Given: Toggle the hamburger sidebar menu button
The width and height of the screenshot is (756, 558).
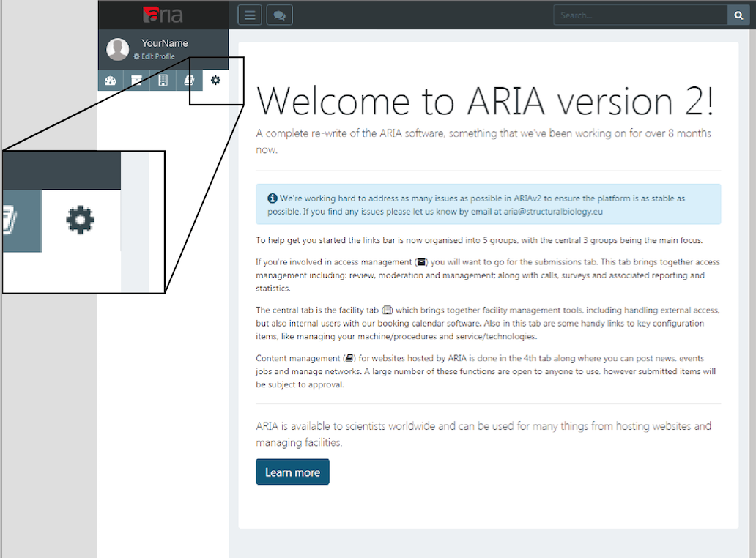Looking at the screenshot, I should 250,15.
